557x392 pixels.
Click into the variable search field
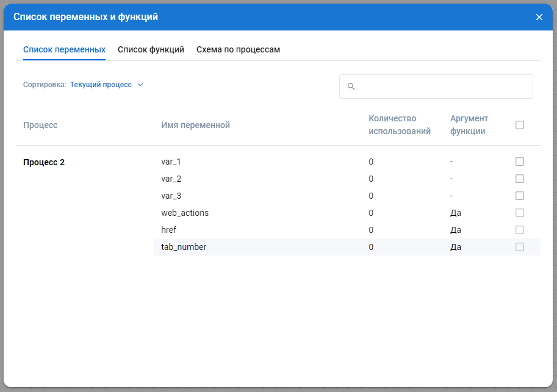click(442, 87)
